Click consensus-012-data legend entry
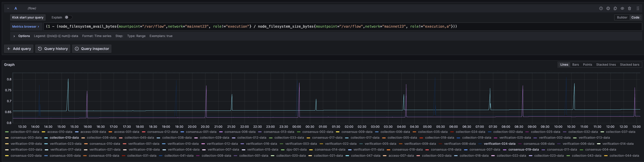 coord(162,132)
